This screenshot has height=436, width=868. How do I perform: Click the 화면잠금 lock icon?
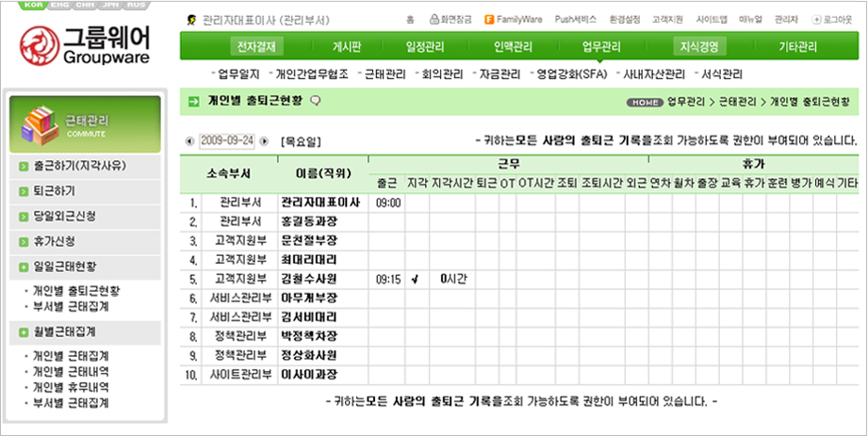click(433, 19)
